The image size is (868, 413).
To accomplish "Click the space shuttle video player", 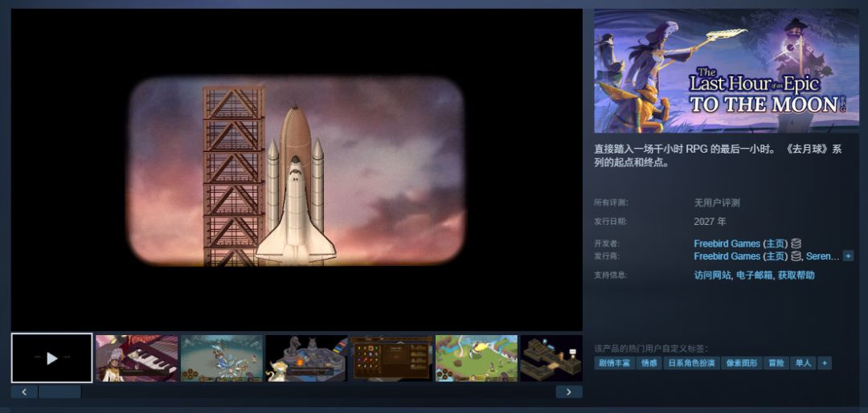I will click(297, 170).
